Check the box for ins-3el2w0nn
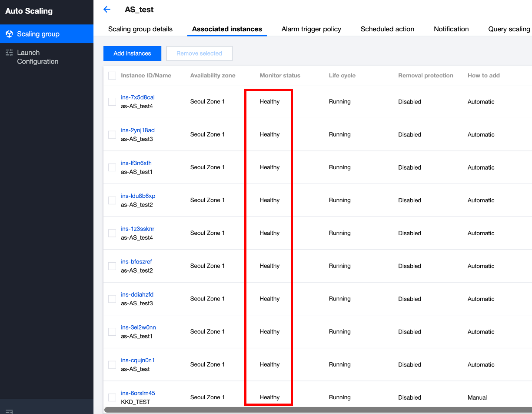Viewport: 532px width, 414px height. (x=112, y=332)
